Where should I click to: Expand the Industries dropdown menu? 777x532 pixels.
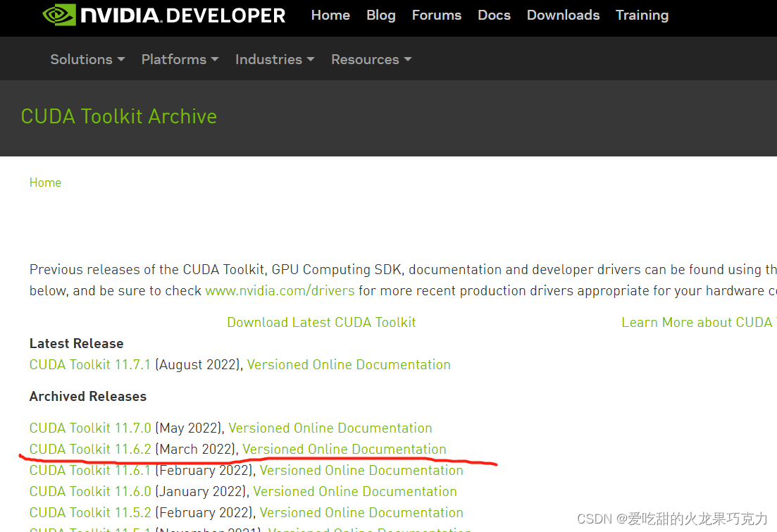(x=275, y=59)
